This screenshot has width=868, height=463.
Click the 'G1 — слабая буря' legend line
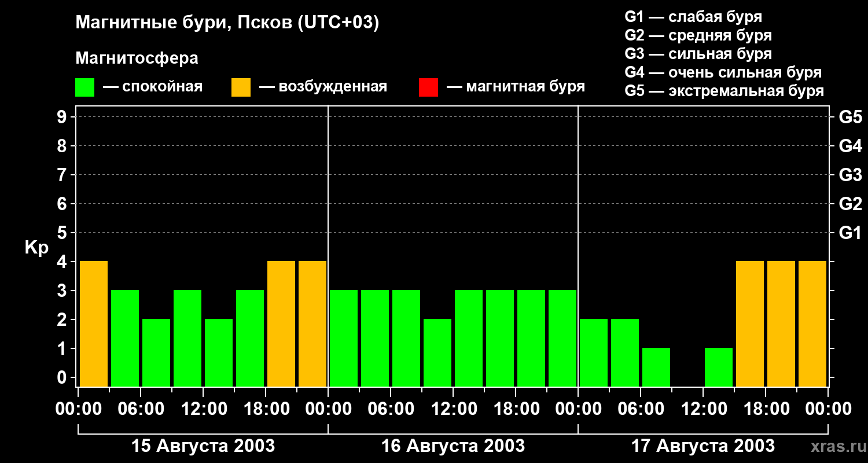(x=693, y=17)
